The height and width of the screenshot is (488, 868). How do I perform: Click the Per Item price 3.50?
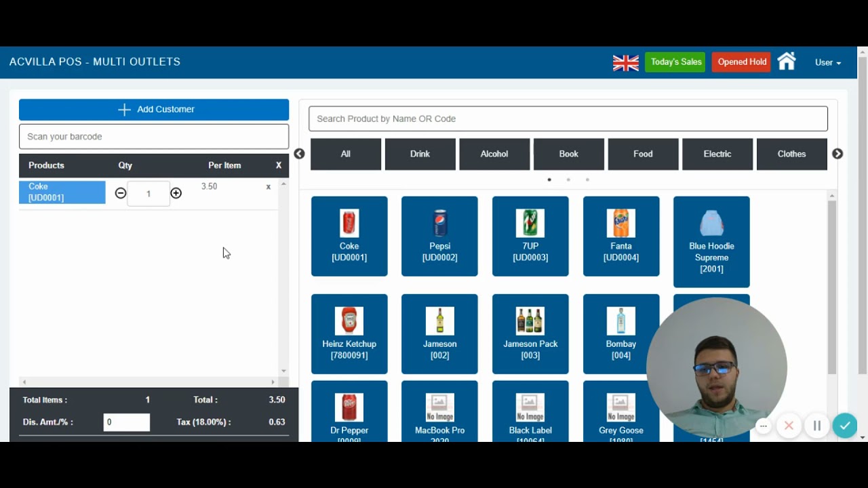(x=209, y=186)
